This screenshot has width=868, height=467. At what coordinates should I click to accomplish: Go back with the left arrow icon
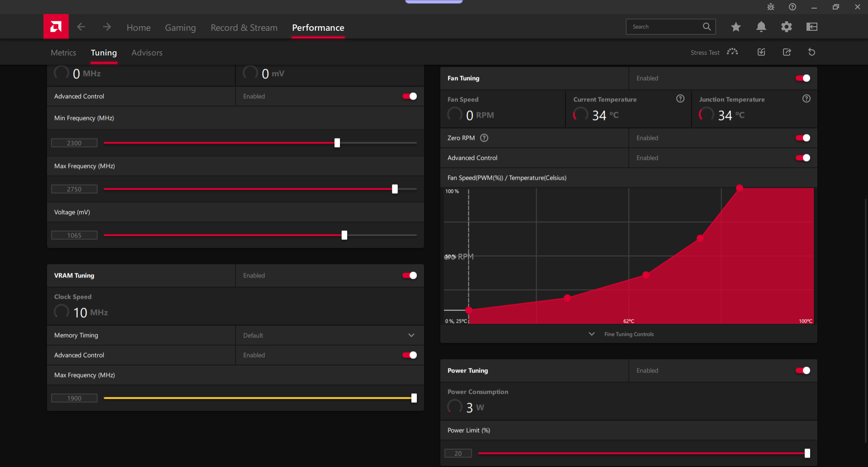[x=81, y=27]
